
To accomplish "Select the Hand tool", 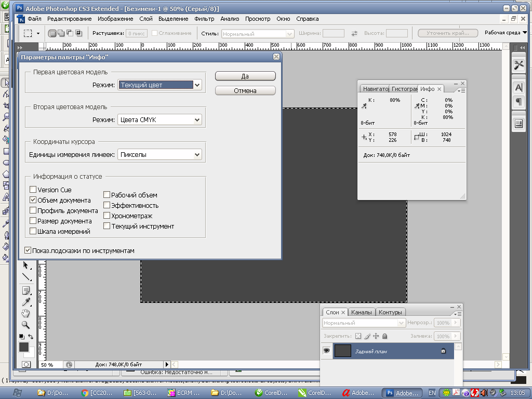I will tap(25, 314).
